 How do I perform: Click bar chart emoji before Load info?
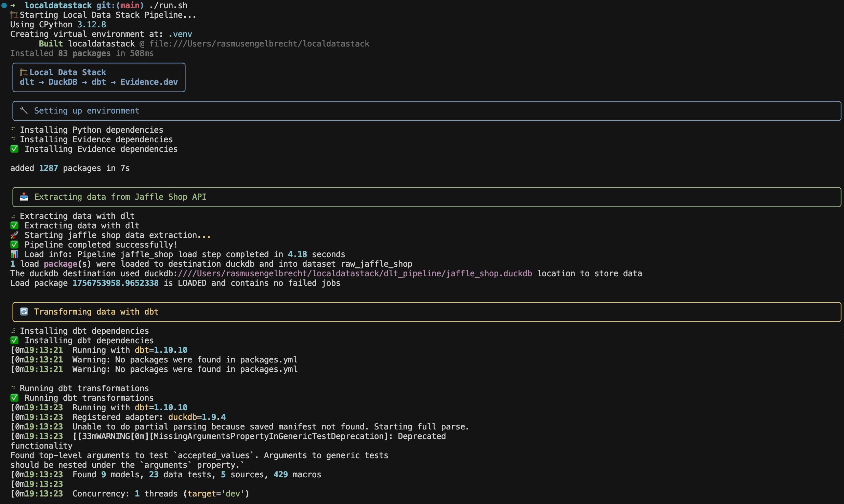pos(14,254)
